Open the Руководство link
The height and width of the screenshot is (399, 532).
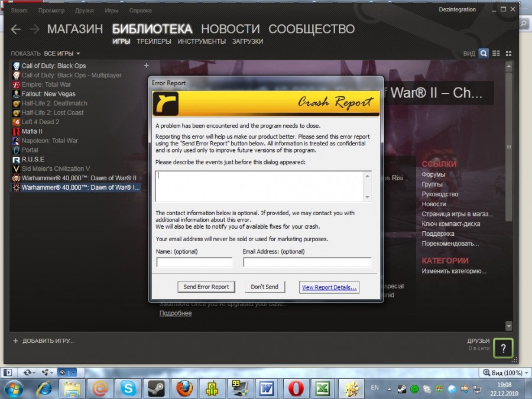click(440, 194)
